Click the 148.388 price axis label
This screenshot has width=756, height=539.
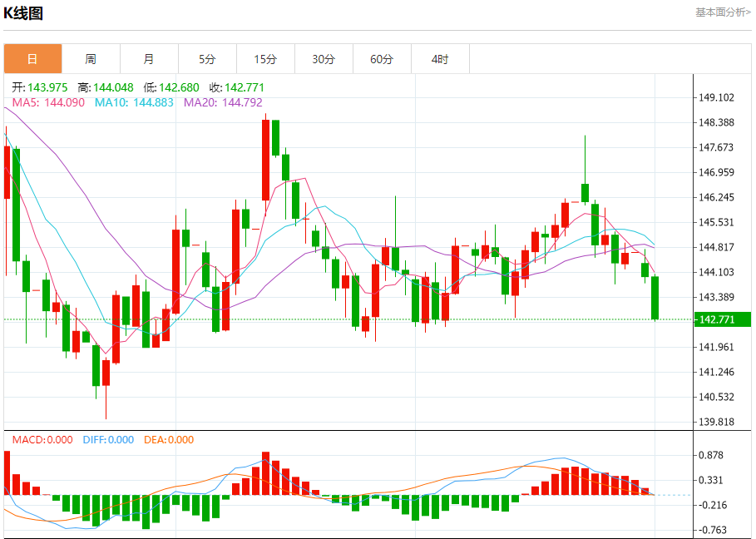pyautogui.click(x=716, y=122)
